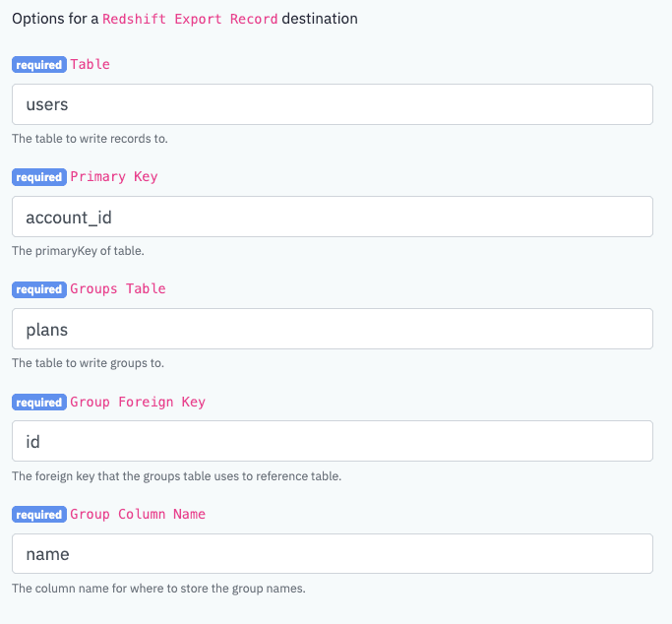The height and width of the screenshot is (624, 672).
Task: Click the required badge beside Group Foreign Key
Action: [x=39, y=402]
